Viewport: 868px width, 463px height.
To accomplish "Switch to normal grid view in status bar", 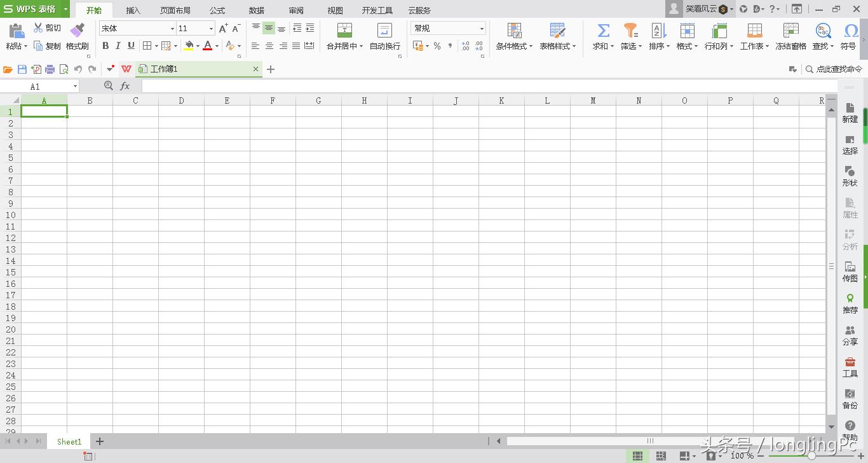I will click(x=637, y=456).
